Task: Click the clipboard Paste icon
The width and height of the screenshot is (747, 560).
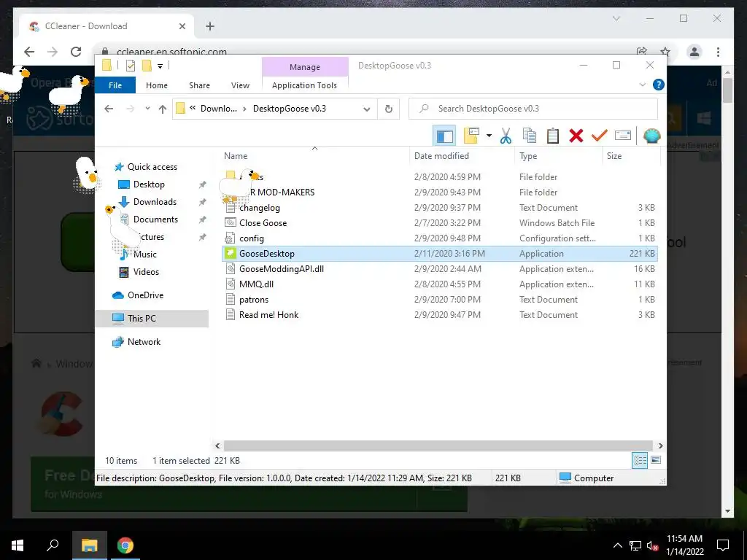Action: [553, 136]
